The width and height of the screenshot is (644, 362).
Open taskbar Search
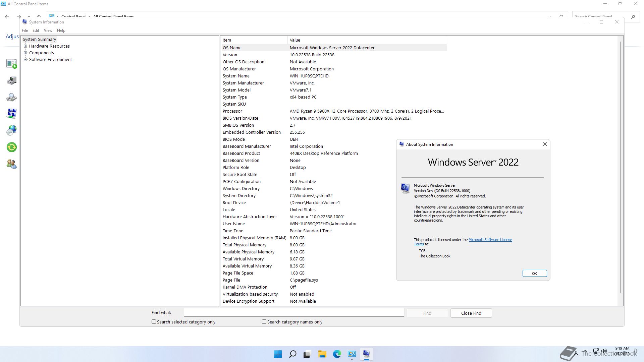[292, 354]
